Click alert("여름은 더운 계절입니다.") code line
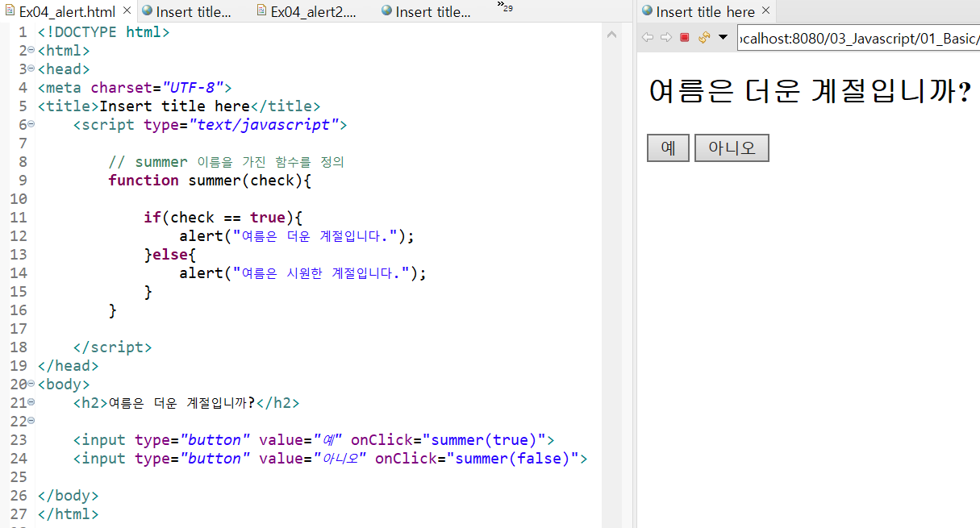Screen dimensions: 980x528 click(x=296, y=236)
